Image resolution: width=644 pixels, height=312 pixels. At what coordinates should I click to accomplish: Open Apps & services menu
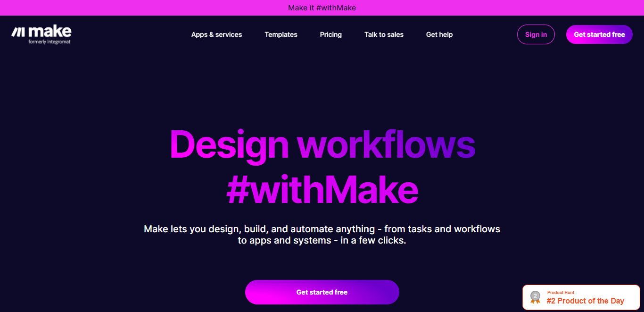tap(216, 34)
